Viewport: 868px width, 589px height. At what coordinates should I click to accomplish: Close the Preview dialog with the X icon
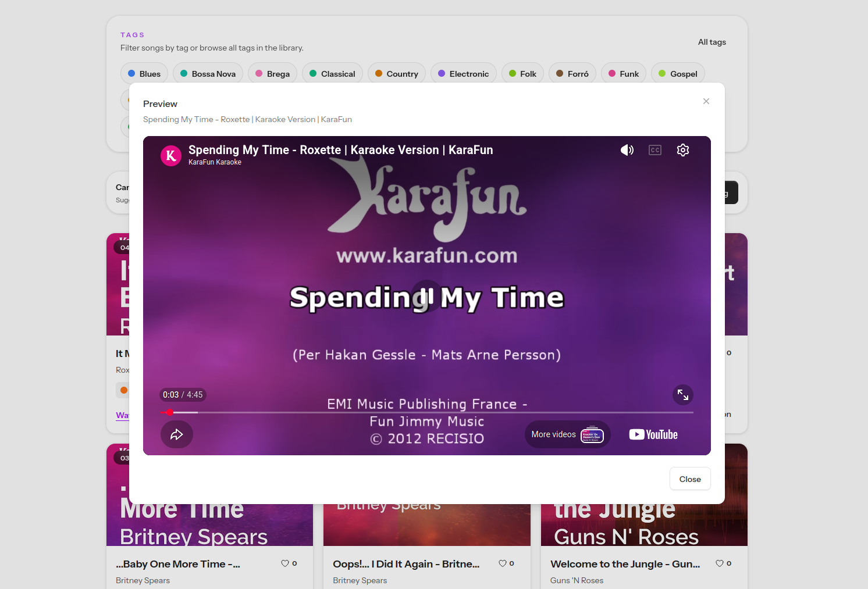(x=706, y=101)
